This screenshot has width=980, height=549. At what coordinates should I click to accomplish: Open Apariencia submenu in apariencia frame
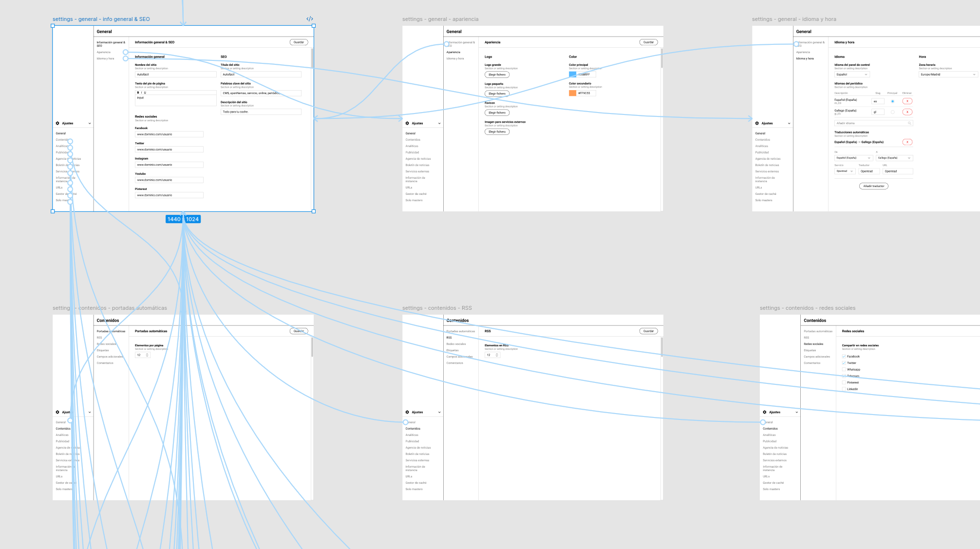tap(453, 52)
